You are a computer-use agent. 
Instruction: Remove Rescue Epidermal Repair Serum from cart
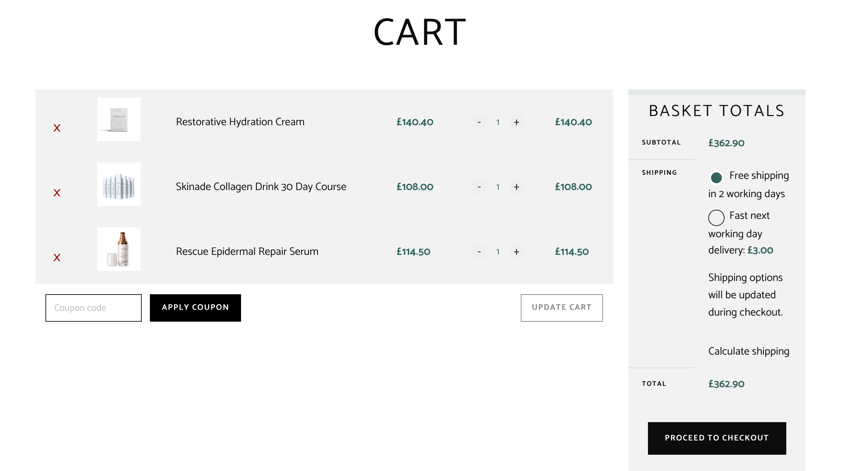click(x=57, y=258)
